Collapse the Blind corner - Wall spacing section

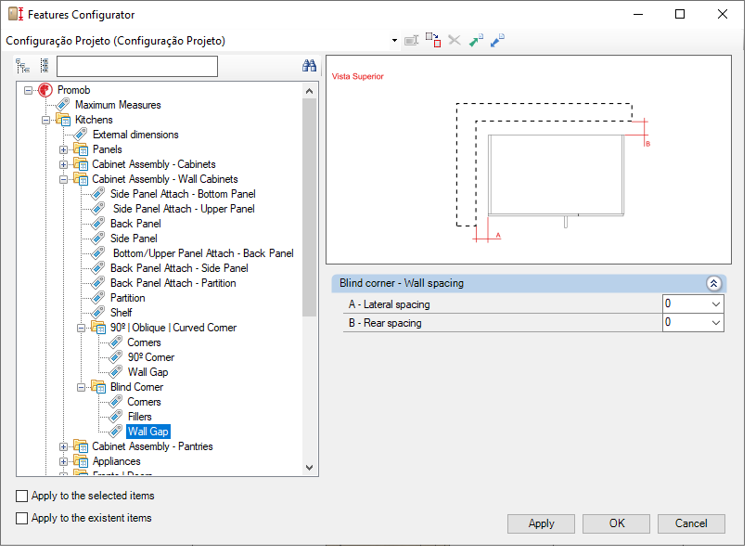pyautogui.click(x=713, y=283)
